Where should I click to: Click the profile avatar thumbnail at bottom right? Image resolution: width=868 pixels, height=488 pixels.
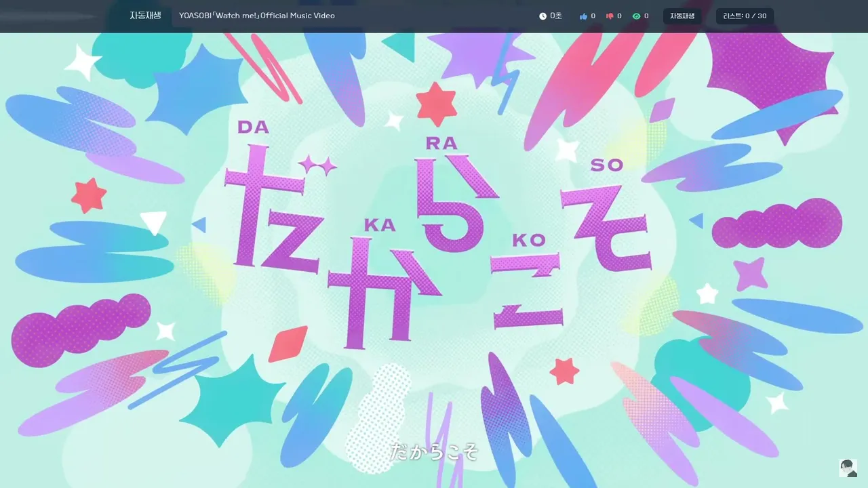click(848, 468)
